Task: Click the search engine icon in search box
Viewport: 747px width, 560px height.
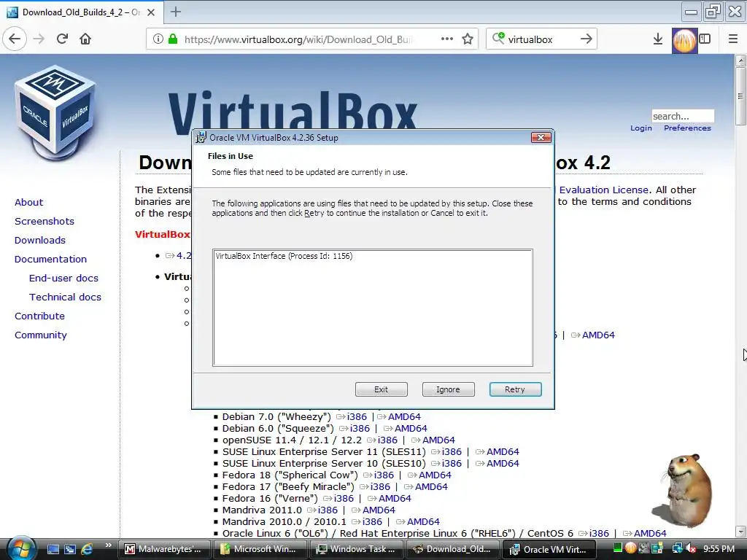Action: (498, 38)
